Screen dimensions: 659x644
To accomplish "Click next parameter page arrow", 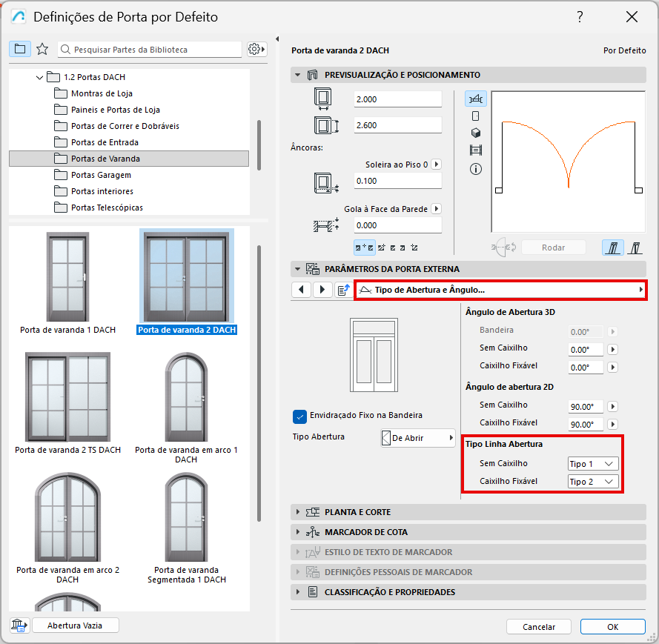I will point(322,290).
